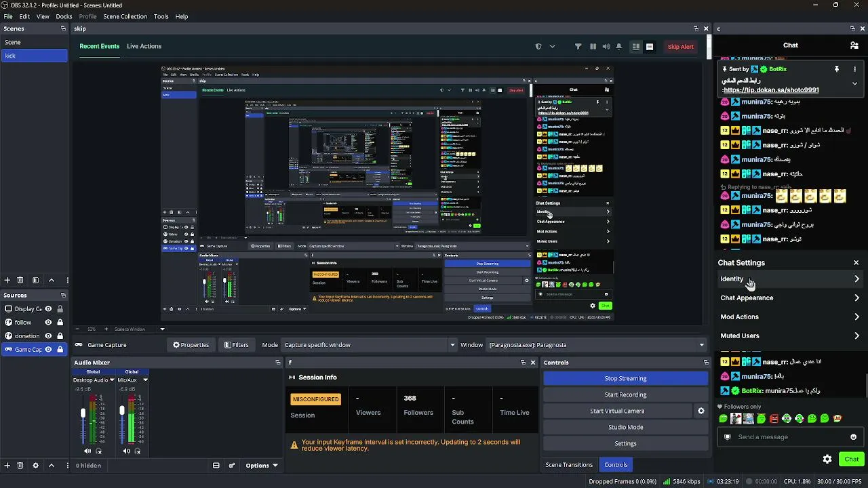Click Start Recording

click(625, 394)
